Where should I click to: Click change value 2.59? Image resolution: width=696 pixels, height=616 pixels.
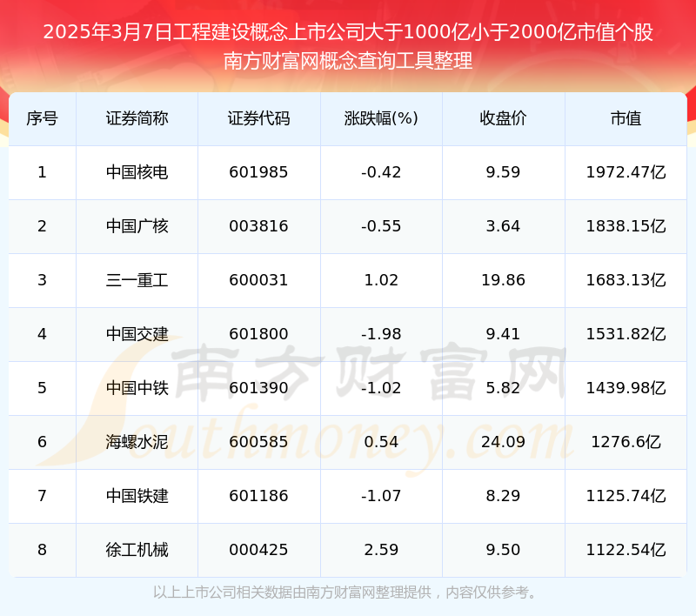click(381, 550)
